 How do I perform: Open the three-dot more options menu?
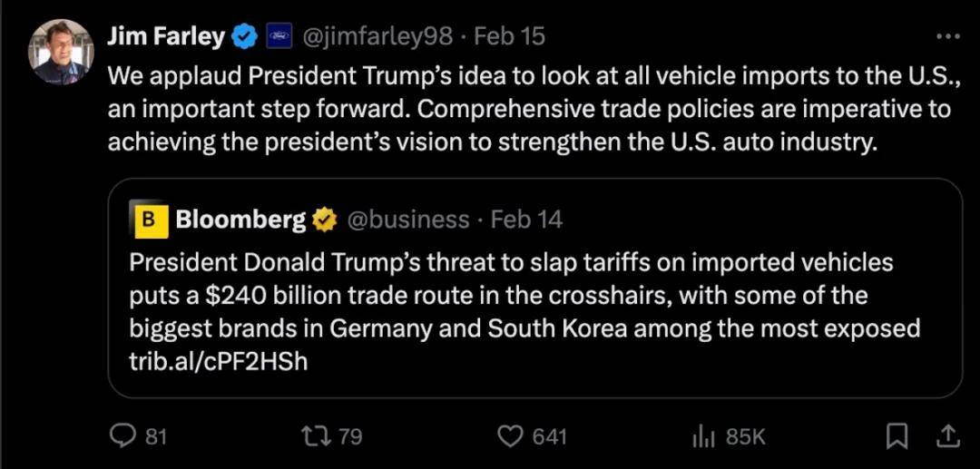click(x=946, y=37)
